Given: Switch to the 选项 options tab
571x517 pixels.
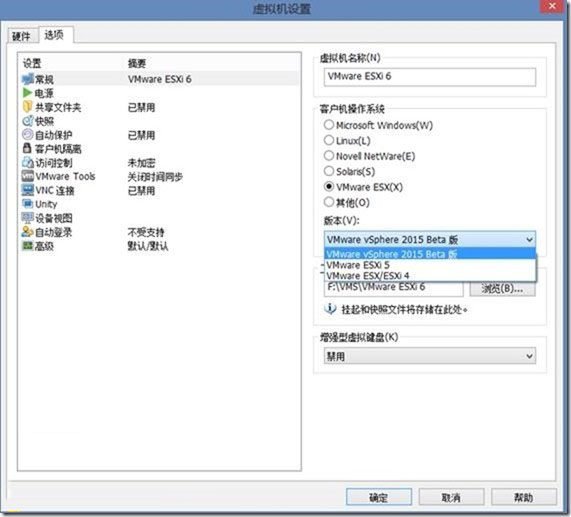Looking at the screenshot, I should 55,35.
